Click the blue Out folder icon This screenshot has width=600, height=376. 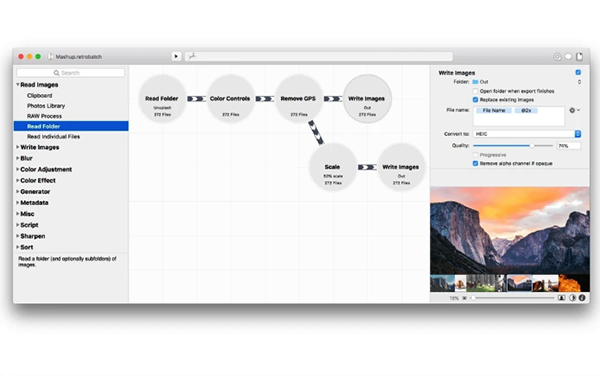pos(475,82)
